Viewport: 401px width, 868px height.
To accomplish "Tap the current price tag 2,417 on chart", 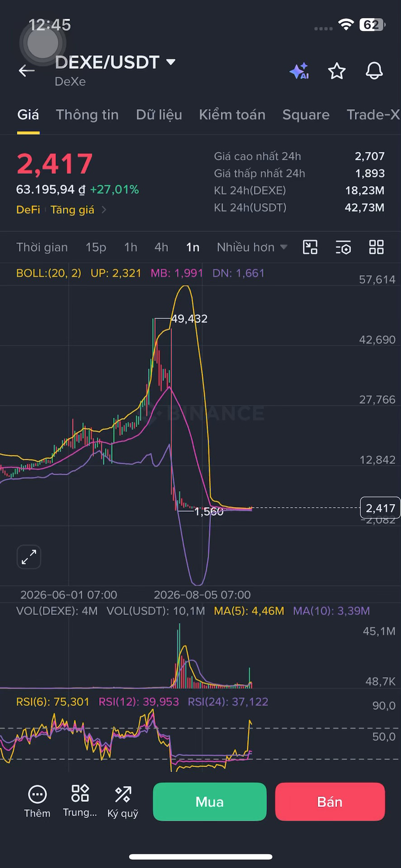I will click(x=380, y=508).
